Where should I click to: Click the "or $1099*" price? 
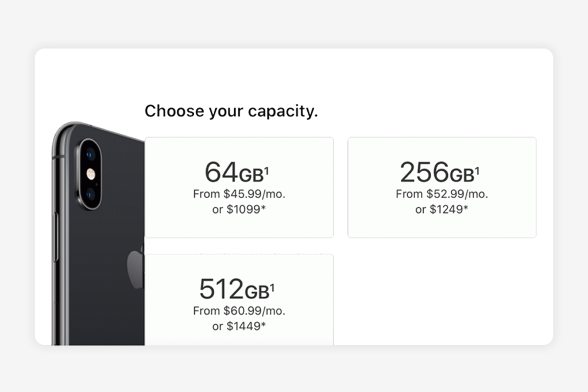point(239,209)
